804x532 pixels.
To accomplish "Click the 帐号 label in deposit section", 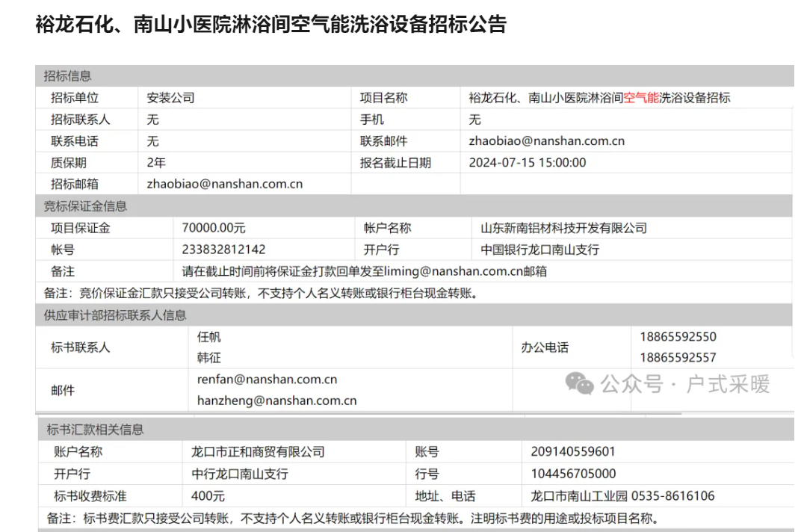I will coord(63,250).
